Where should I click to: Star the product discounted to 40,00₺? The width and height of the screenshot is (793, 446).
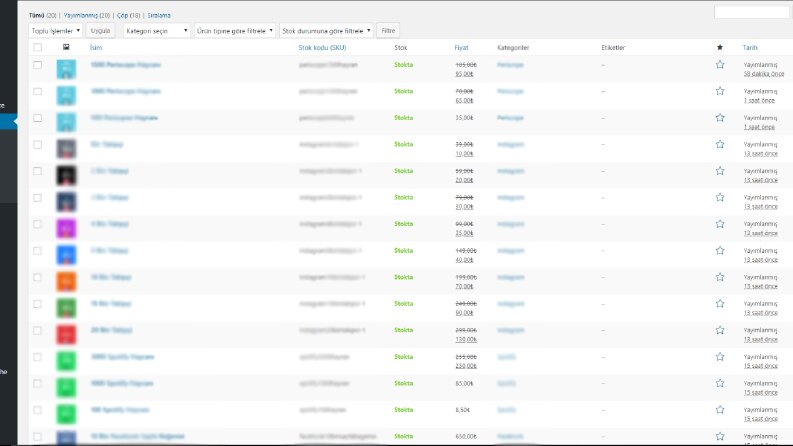pos(720,250)
